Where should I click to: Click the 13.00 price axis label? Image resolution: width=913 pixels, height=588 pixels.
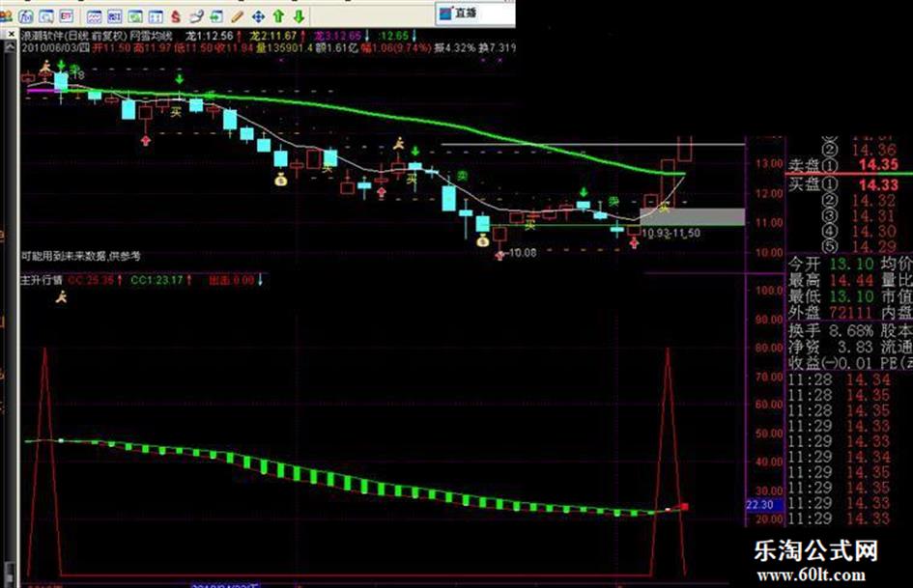769,163
